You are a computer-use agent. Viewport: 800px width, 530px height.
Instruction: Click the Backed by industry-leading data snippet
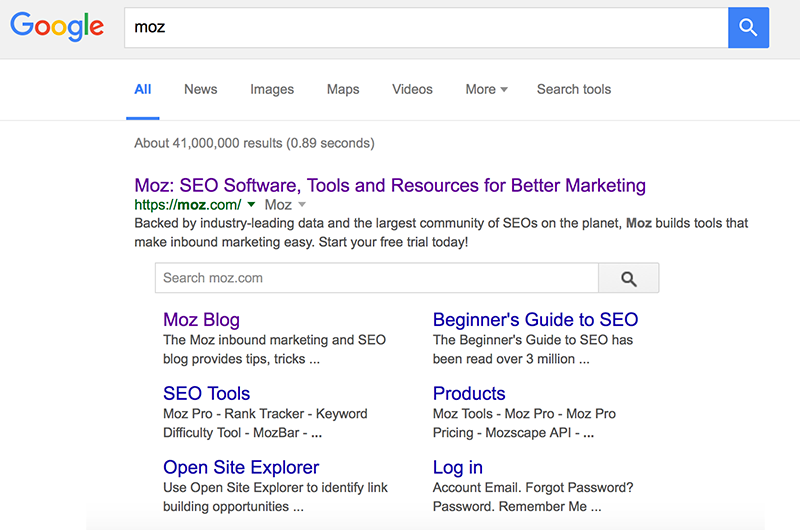point(441,233)
